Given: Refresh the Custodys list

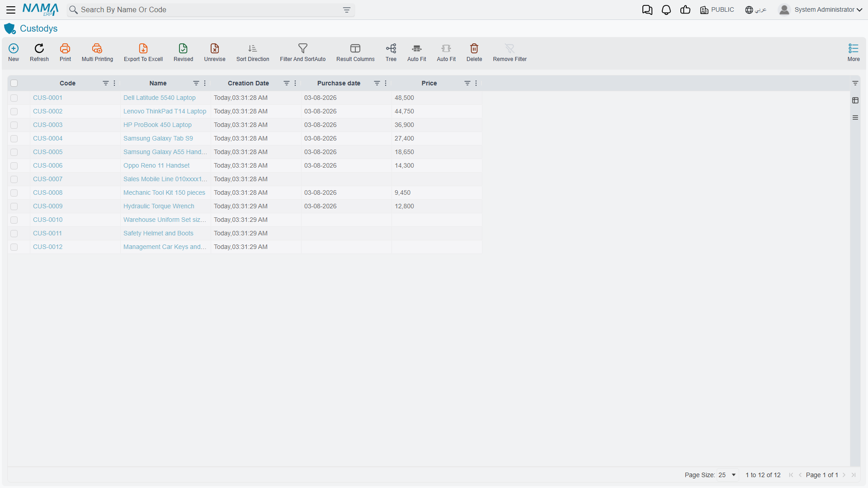Looking at the screenshot, I should [39, 48].
